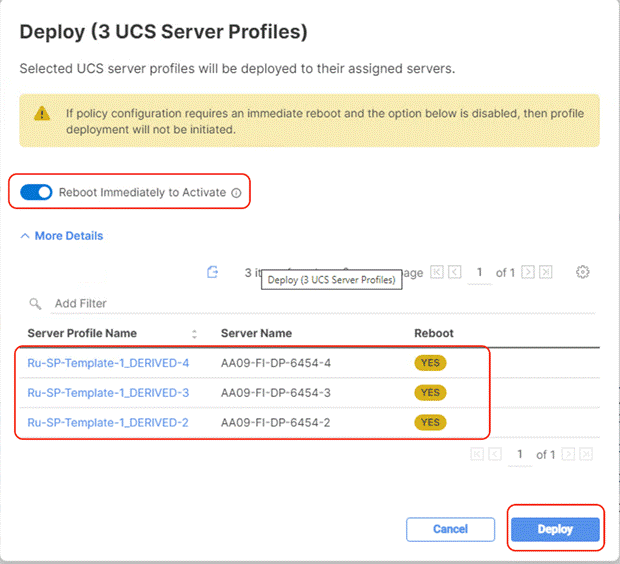This screenshot has width=620, height=564.
Task: Sort by Server Profile Name column
Action: click(x=194, y=333)
